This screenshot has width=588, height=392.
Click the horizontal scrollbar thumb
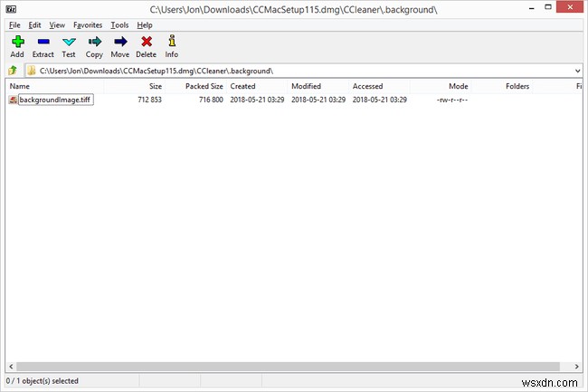tap(288, 366)
